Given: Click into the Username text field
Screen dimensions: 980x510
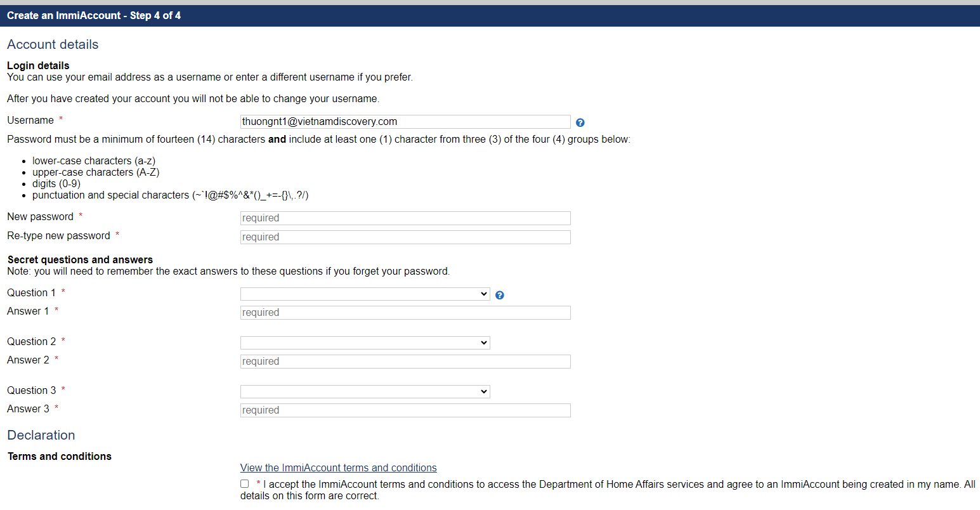Looking at the screenshot, I should pyautogui.click(x=405, y=122).
